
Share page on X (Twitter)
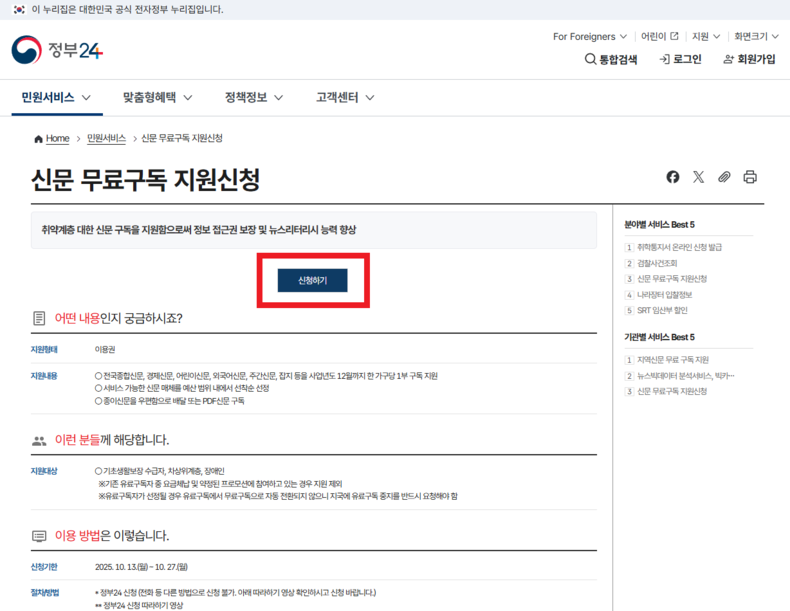(x=698, y=177)
